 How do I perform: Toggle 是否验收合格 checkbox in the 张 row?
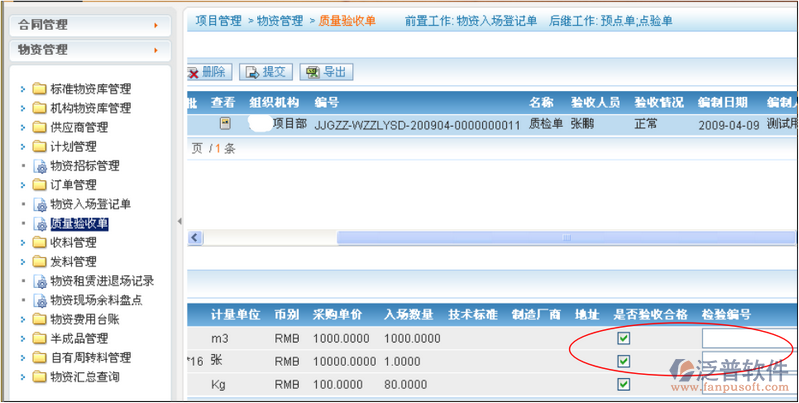coord(624,361)
